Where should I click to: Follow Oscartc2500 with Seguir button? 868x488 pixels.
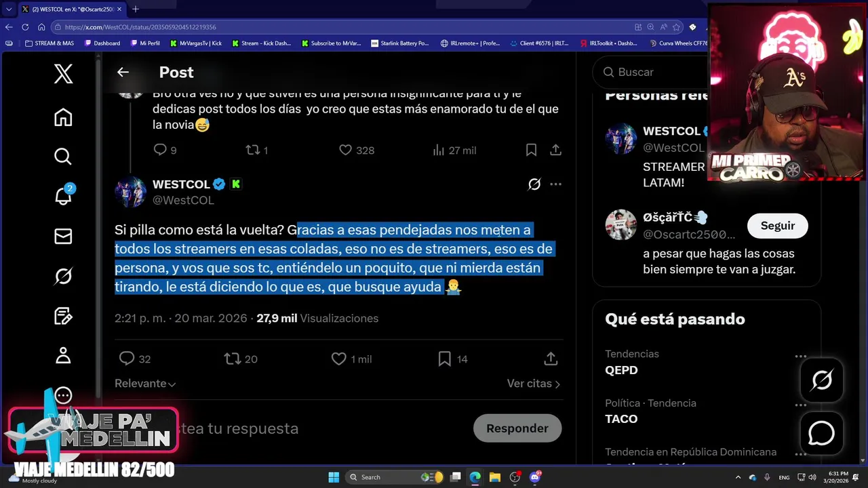click(x=777, y=226)
